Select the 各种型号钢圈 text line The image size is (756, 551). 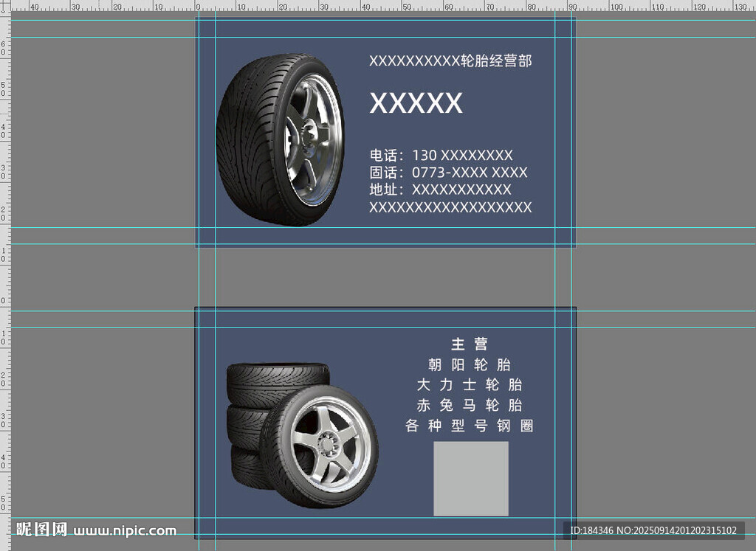tap(470, 426)
